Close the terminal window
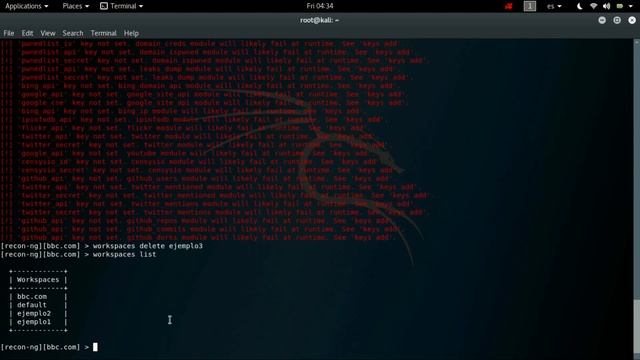 point(632,20)
